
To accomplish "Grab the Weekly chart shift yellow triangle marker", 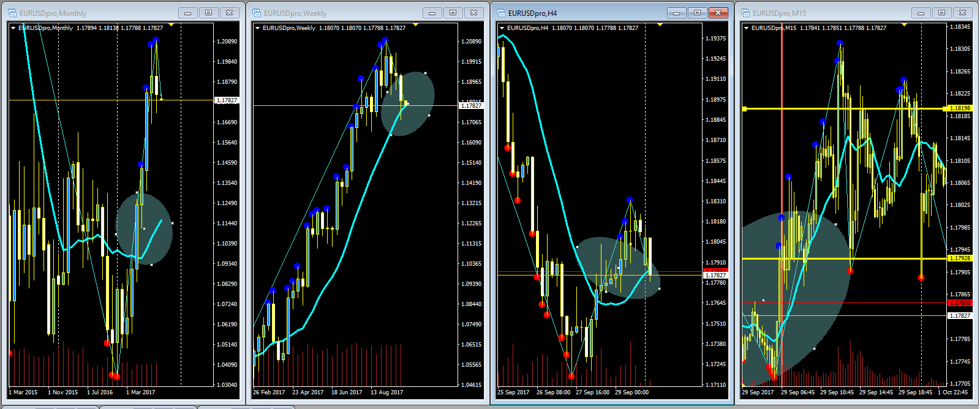I will click(415, 24).
